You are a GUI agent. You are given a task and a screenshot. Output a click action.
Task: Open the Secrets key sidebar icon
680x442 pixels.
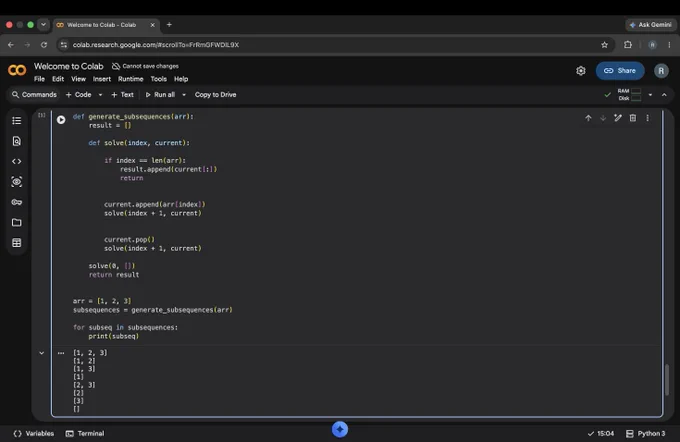(16, 202)
